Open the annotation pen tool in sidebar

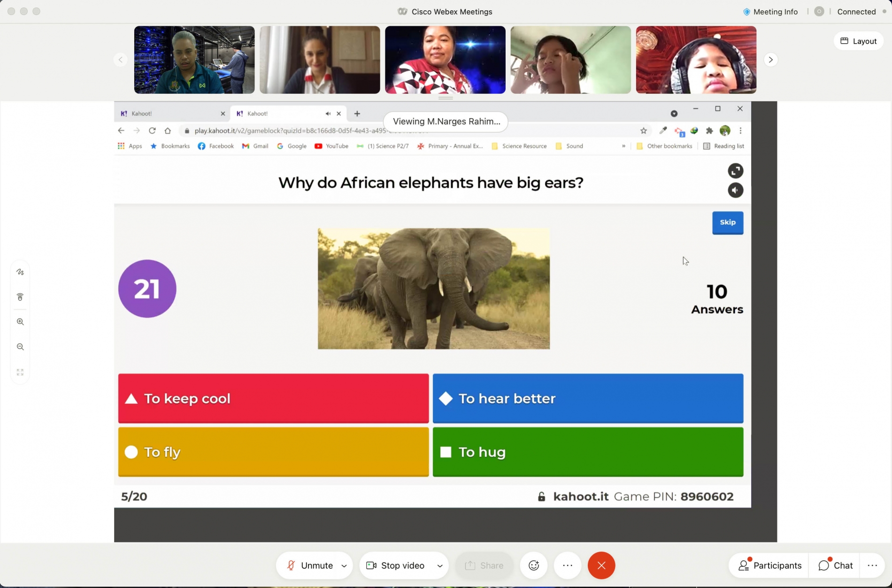click(x=20, y=272)
